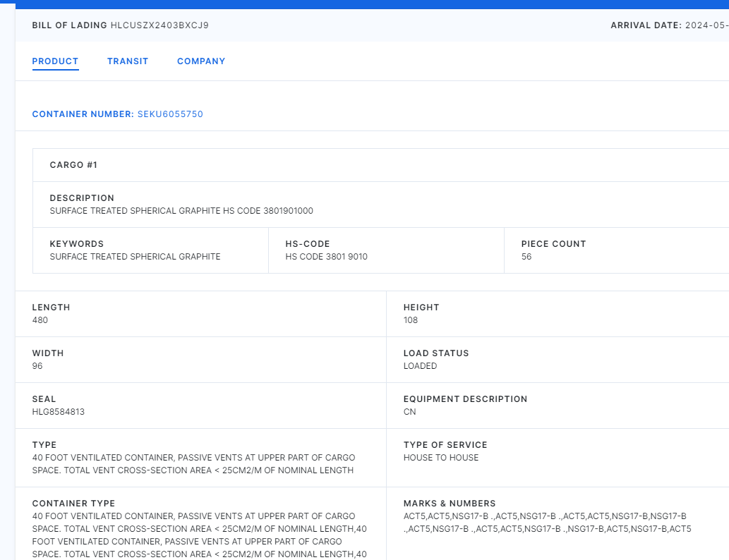Switch to the Transit tab
The height and width of the screenshot is (560, 729).
tap(128, 61)
